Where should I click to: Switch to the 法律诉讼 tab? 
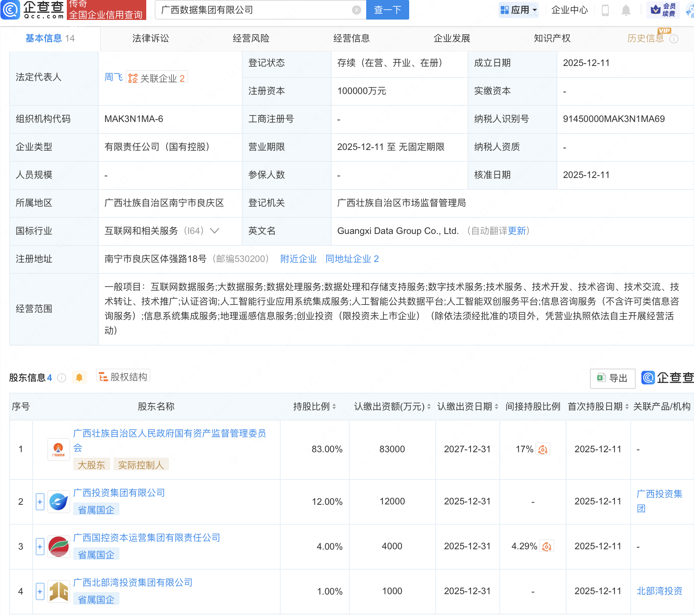click(150, 38)
